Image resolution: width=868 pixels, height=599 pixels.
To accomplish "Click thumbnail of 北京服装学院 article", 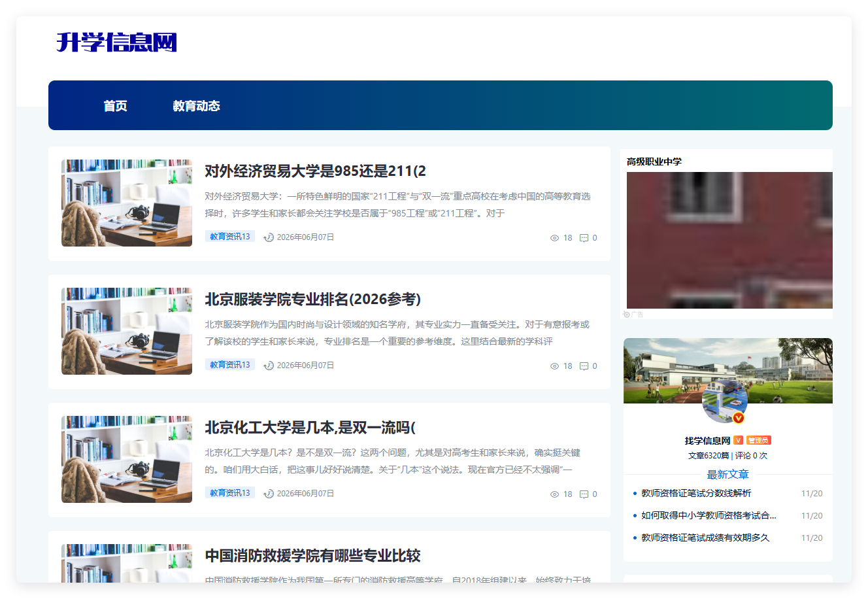I will coord(127,331).
